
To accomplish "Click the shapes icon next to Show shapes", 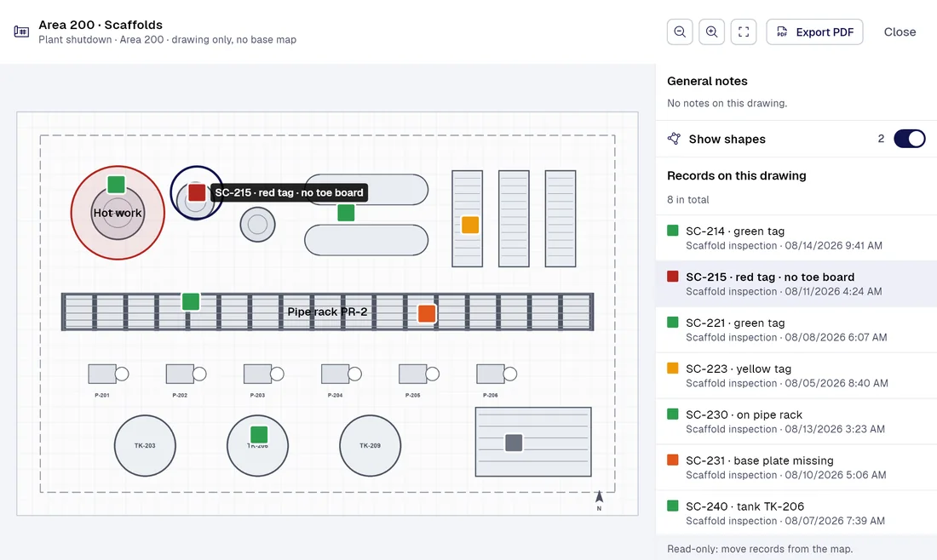I will [x=674, y=139].
